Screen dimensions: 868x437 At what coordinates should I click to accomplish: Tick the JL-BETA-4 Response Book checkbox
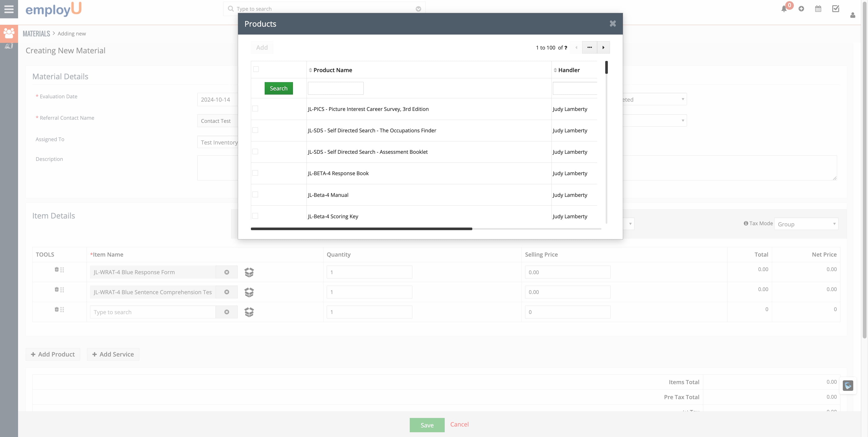[255, 173]
